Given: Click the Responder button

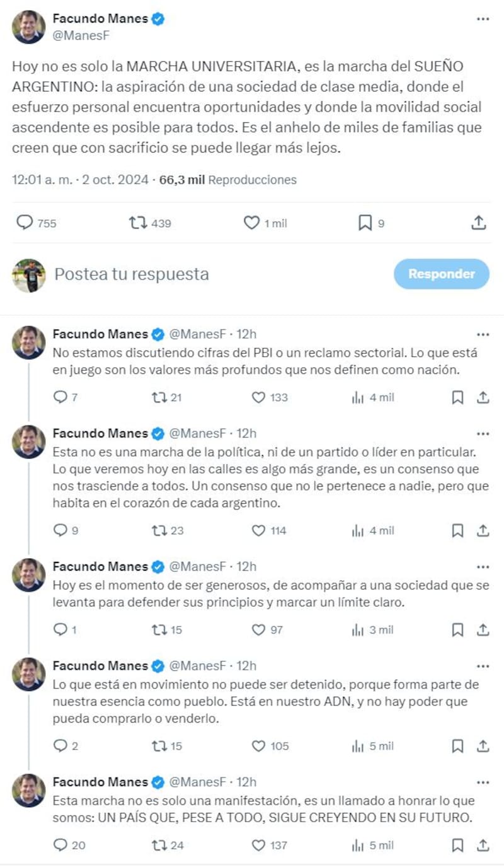Looking at the screenshot, I should pos(441,274).
